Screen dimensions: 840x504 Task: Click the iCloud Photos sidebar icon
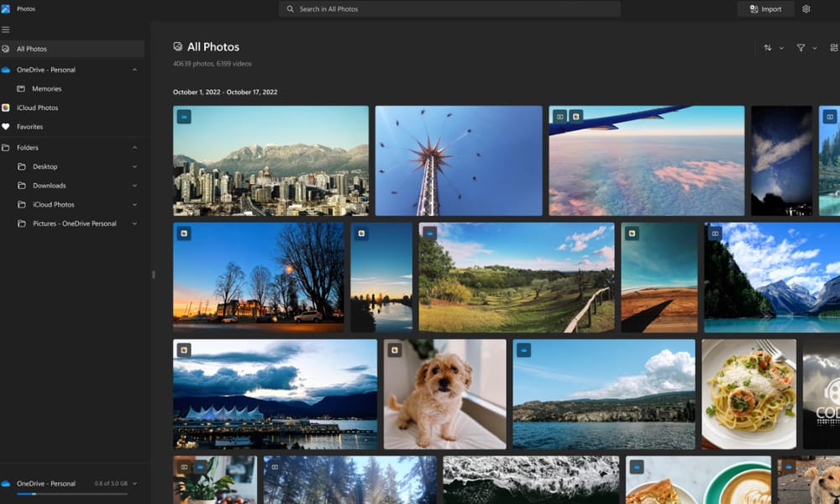click(x=6, y=108)
